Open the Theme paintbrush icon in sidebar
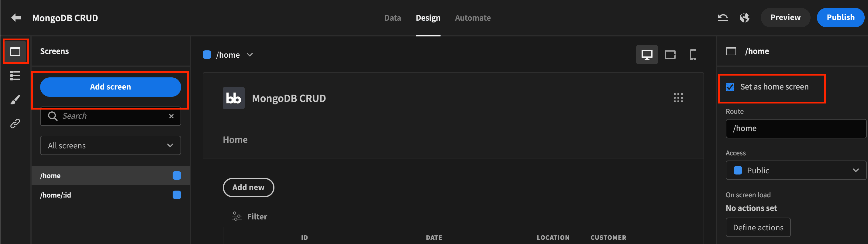The image size is (868, 244). click(15, 100)
